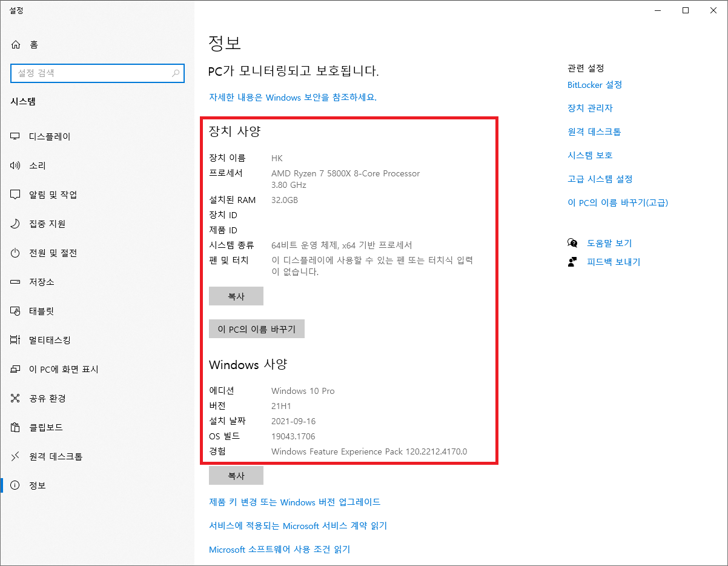Click the 전원 및 절전 power icon
The height and width of the screenshot is (566, 728).
[16, 253]
